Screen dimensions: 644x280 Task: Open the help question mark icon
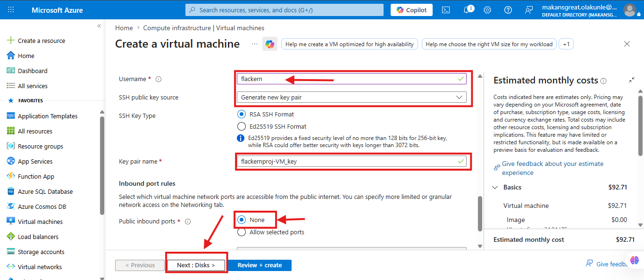(508, 10)
